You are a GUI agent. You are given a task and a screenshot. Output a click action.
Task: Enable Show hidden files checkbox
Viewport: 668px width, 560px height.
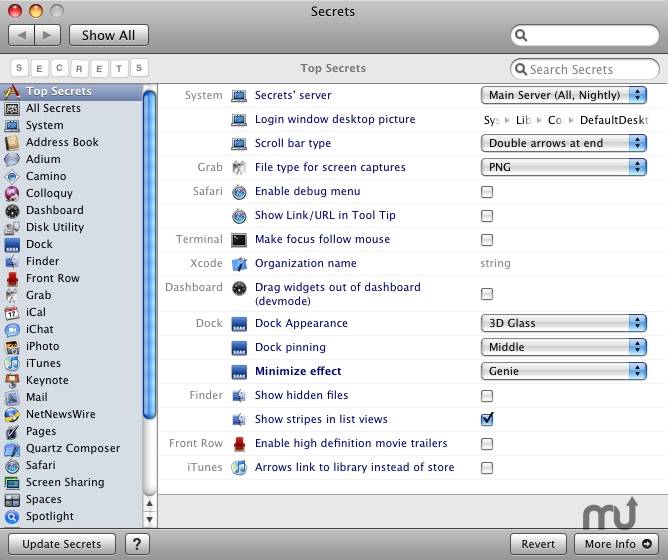487,396
